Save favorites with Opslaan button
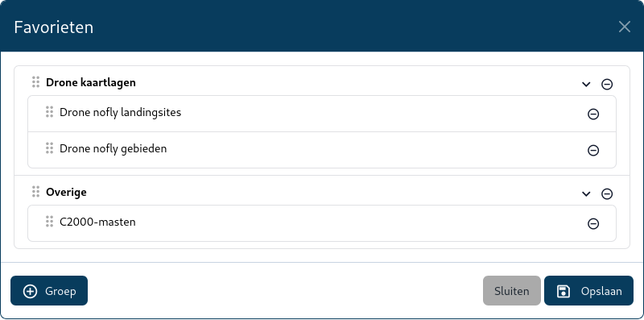The image size is (644, 320). point(588,291)
